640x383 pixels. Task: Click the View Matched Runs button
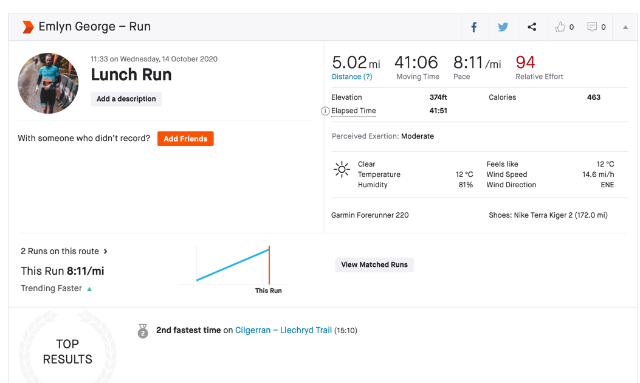point(374,265)
